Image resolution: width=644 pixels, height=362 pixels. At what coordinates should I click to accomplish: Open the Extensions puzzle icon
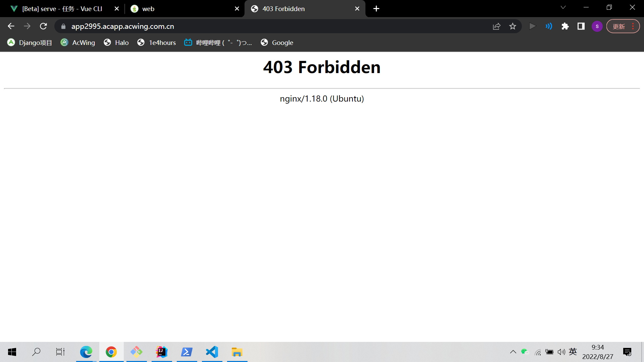565,26
